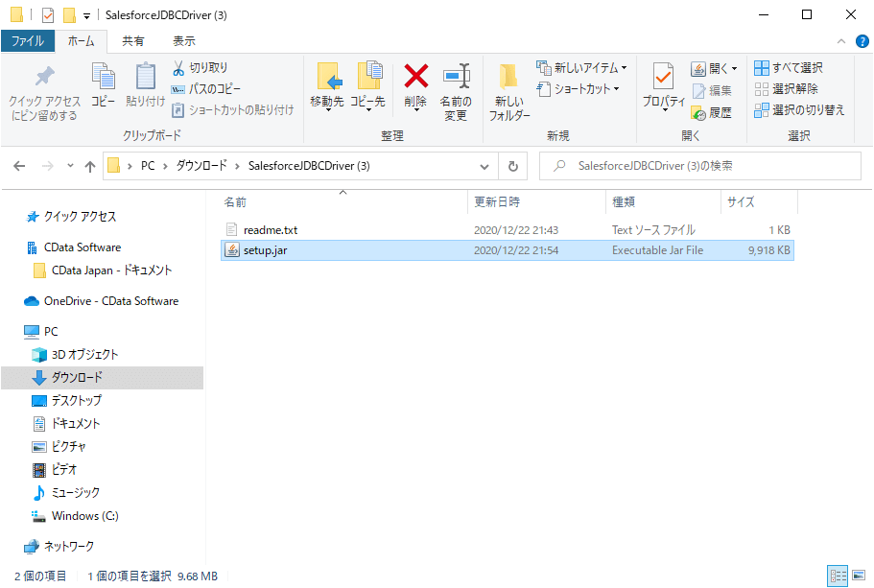Click the Copy ribbon icon
Screen dimensions: 874x588
click(103, 85)
